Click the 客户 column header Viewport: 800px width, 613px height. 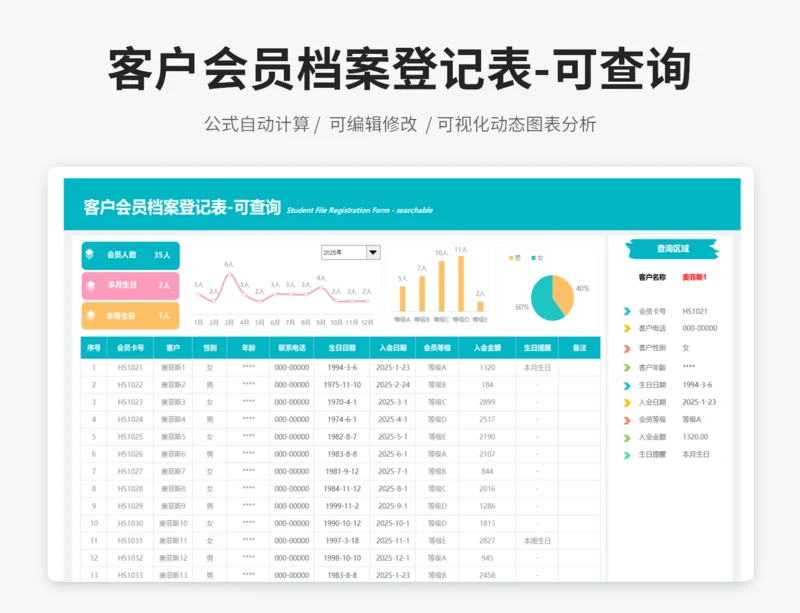point(173,348)
